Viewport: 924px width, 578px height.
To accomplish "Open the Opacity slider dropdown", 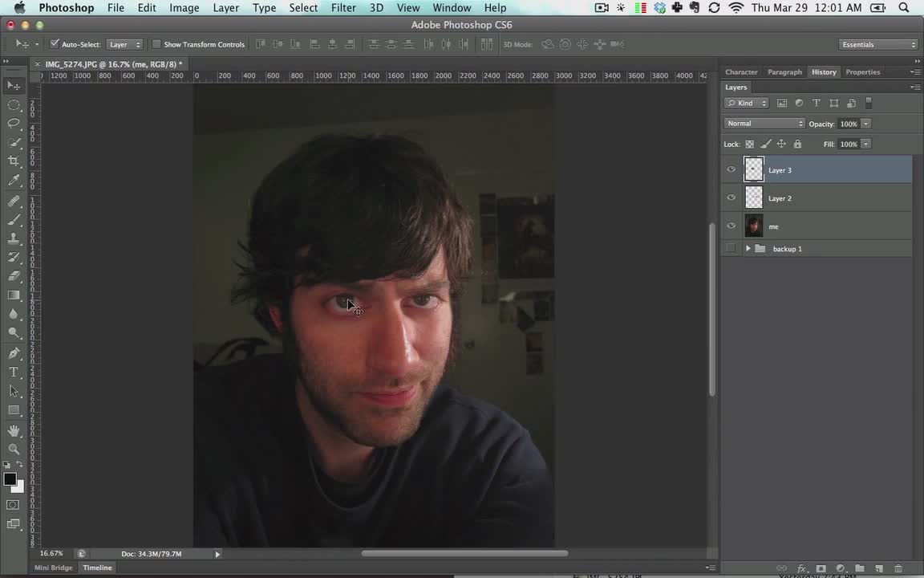I will click(865, 124).
